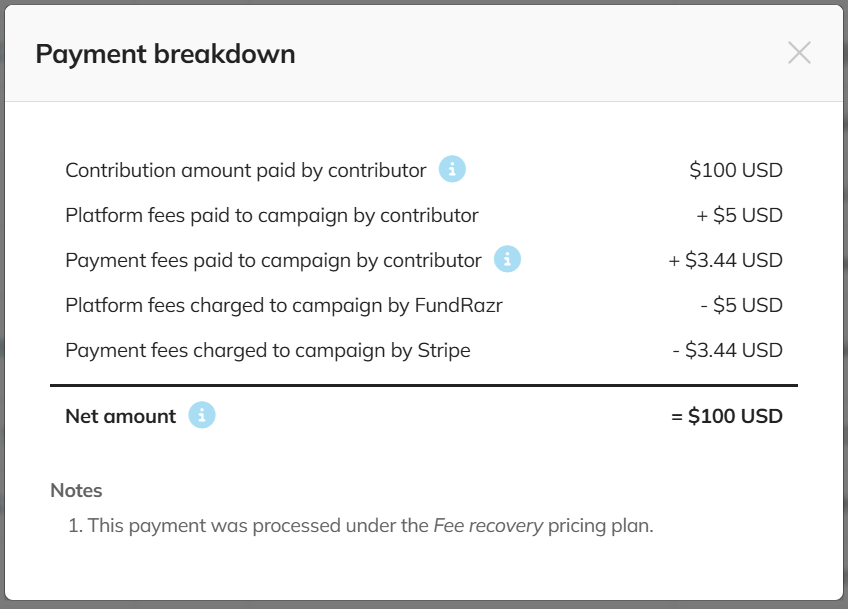Show info tooltip beside Net amount

click(202, 415)
